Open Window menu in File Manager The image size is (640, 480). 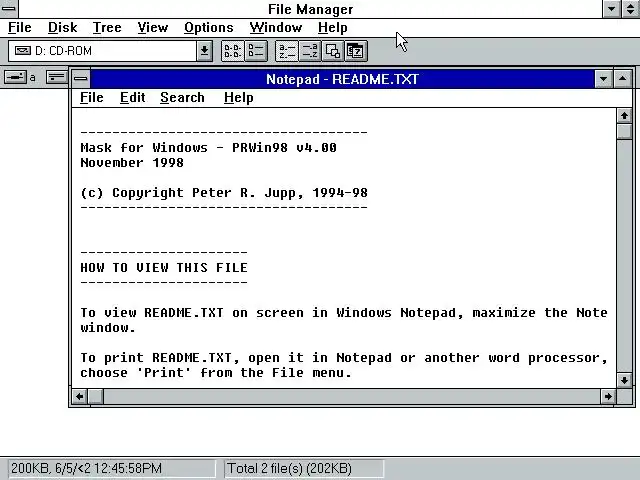(x=276, y=27)
